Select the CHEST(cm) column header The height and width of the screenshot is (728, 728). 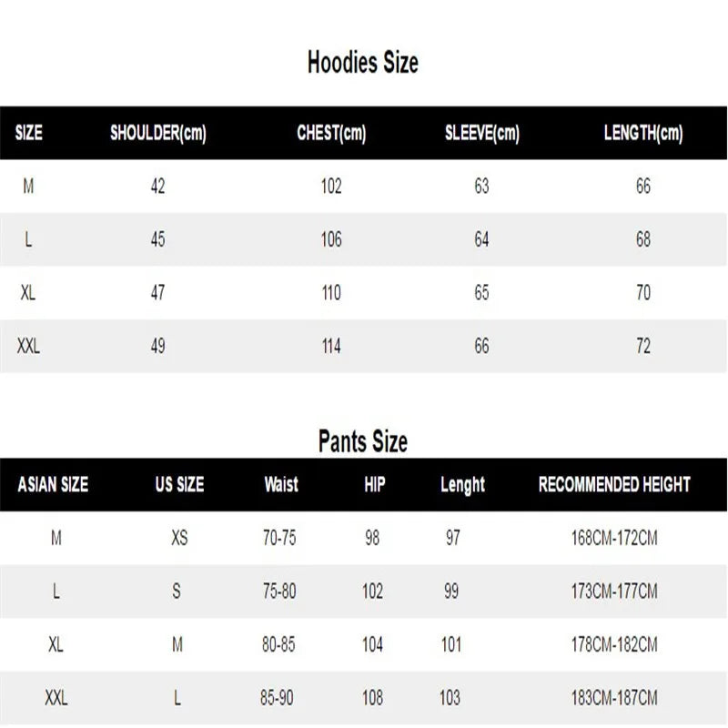331,133
